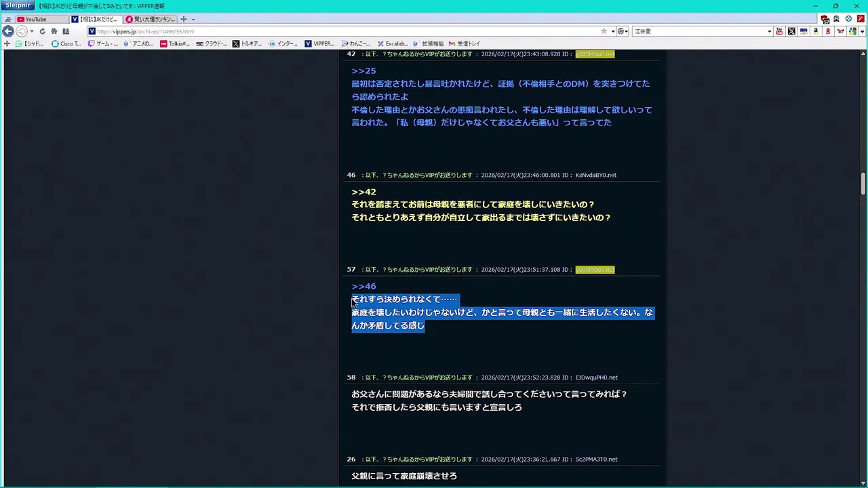Open the 【シャド bookmark
Screen dimensions: 868x488
coord(29,43)
